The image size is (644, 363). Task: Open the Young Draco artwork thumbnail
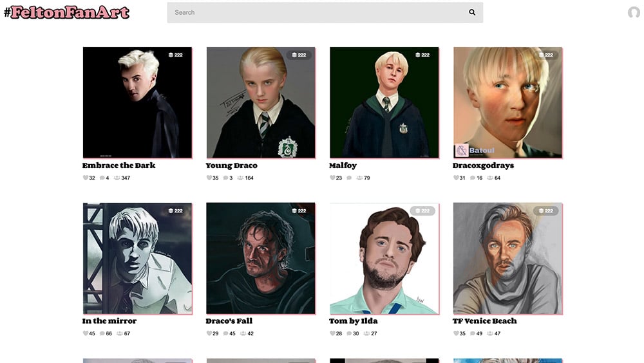click(x=261, y=102)
